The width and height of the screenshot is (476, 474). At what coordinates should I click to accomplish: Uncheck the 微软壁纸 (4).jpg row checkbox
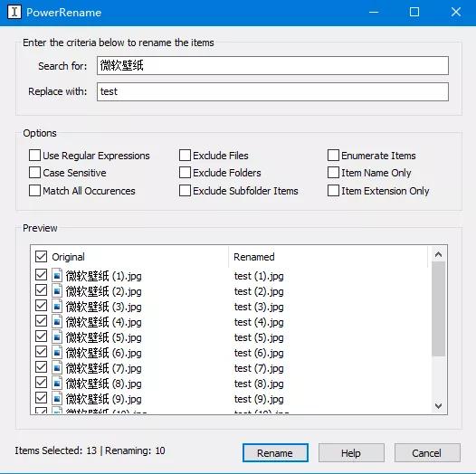[41, 321]
